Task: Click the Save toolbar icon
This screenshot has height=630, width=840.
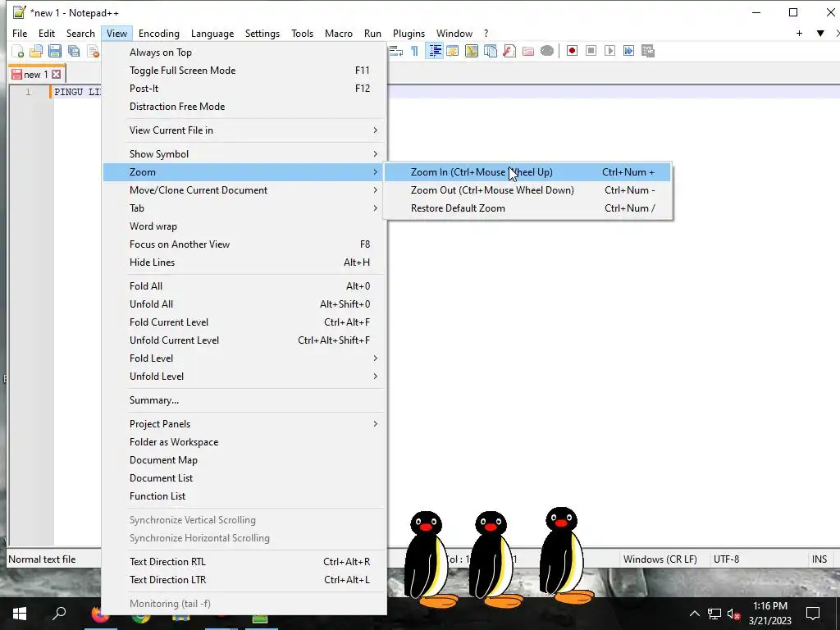Action: [55, 51]
